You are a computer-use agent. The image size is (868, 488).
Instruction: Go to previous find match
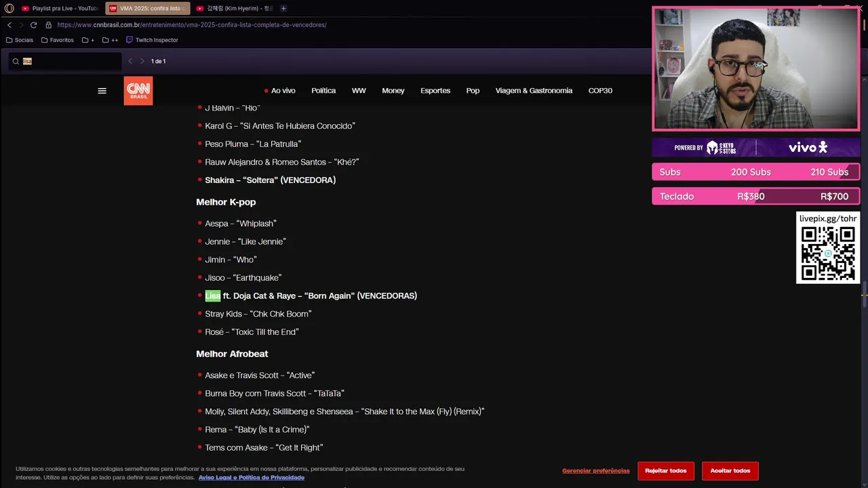click(x=130, y=61)
